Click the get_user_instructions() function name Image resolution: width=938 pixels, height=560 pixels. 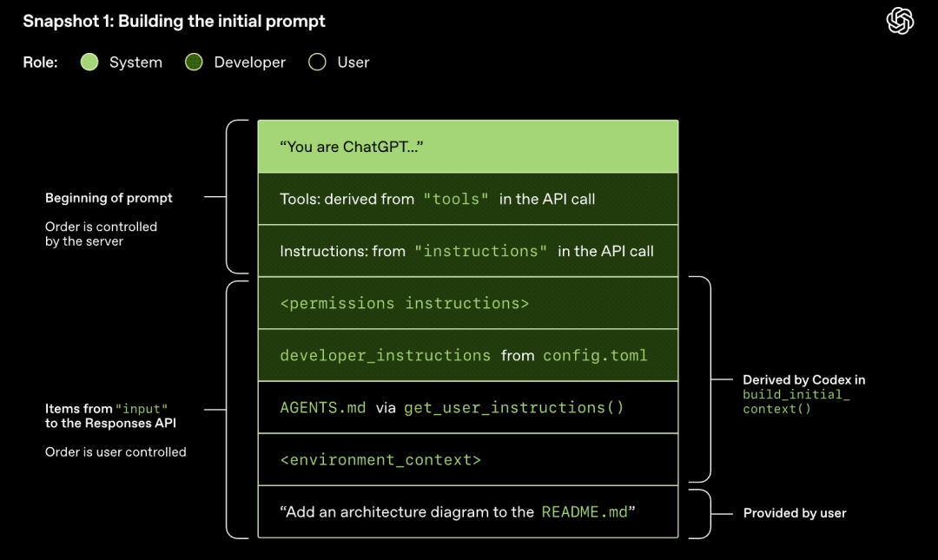click(x=513, y=407)
